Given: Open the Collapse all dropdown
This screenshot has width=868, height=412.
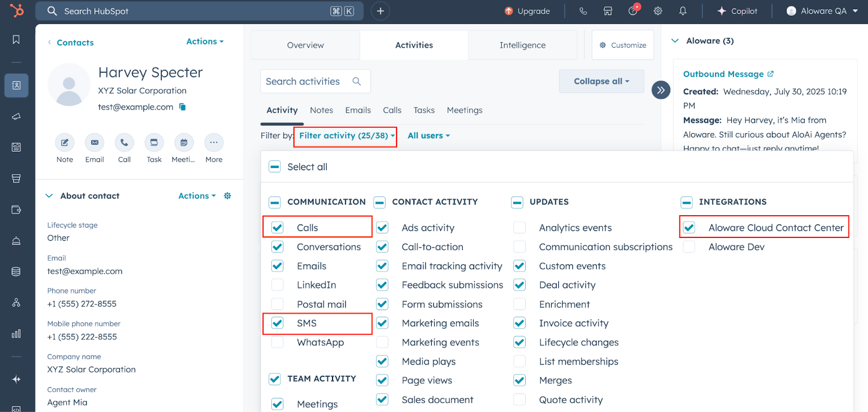Looking at the screenshot, I should pos(602,81).
